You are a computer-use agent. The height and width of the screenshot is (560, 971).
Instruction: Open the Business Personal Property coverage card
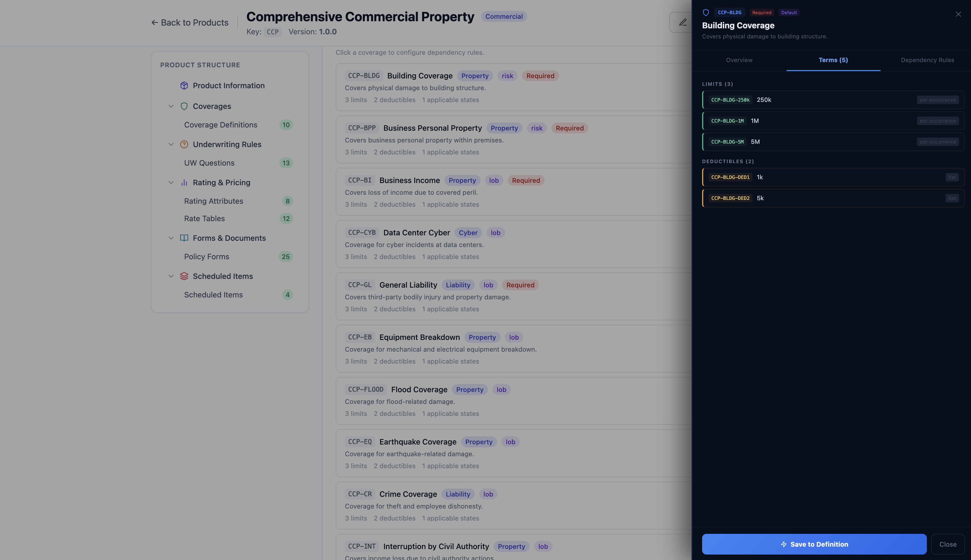tap(514, 140)
